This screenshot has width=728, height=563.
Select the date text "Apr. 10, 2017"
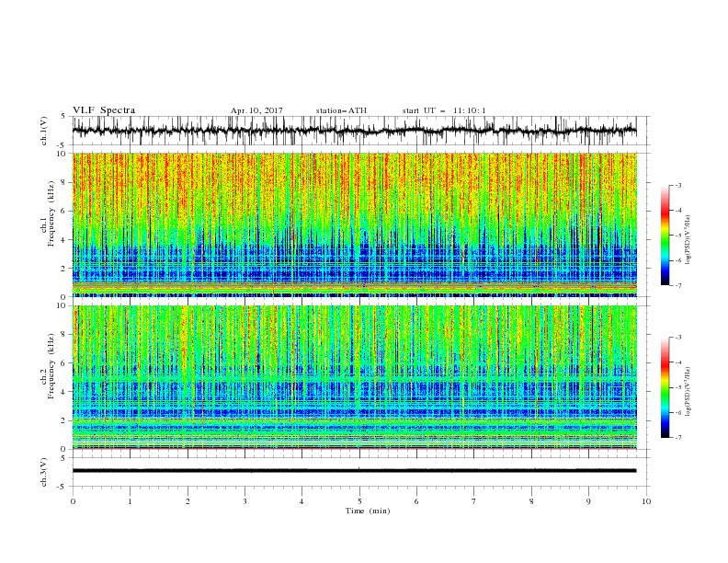(x=256, y=110)
